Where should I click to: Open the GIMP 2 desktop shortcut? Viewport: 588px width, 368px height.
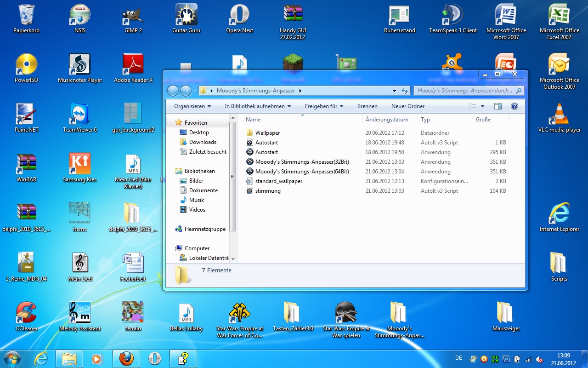[x=133, y=15]
